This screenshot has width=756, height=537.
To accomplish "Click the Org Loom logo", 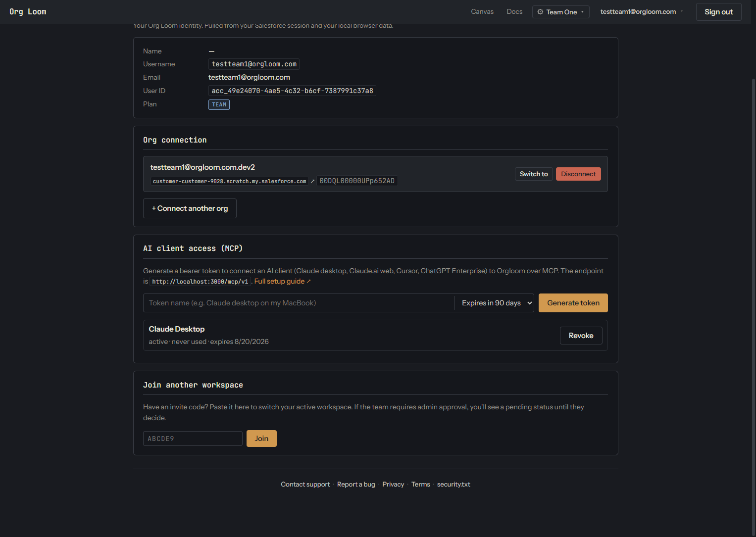I will tap(28, 12).
